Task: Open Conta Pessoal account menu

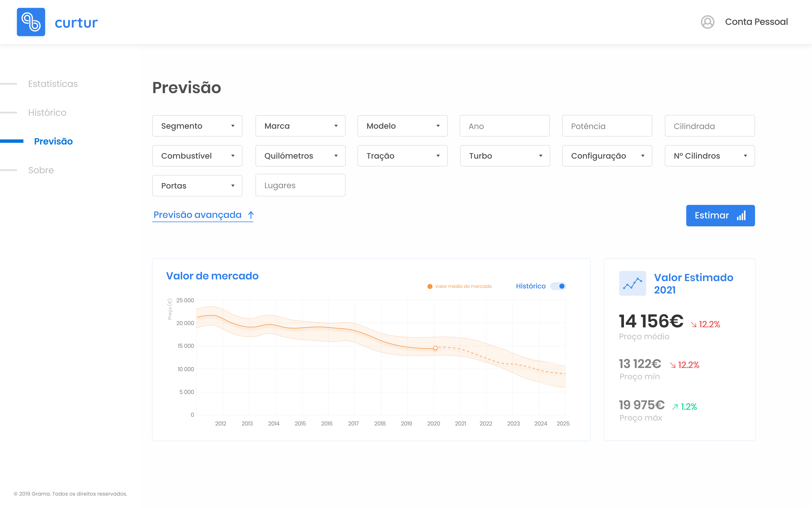Action: click(x=756, y=22)
